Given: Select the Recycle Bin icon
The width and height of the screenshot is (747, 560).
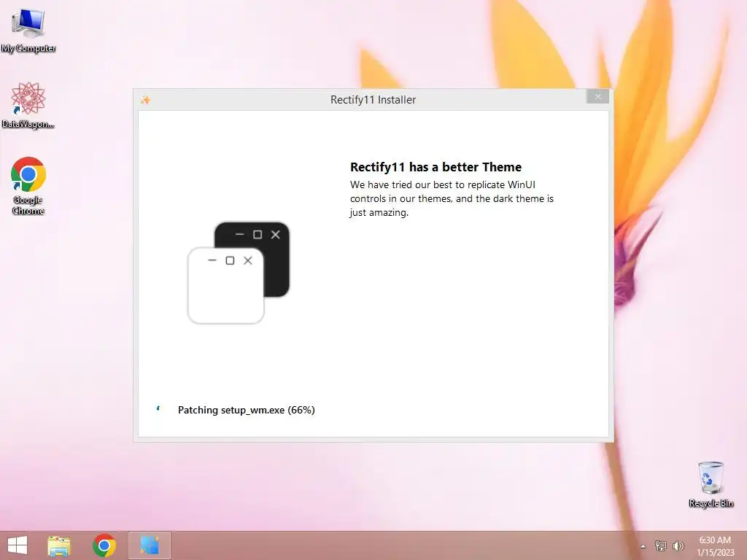Looking at the screenshot, I should (x=711, y=484).
